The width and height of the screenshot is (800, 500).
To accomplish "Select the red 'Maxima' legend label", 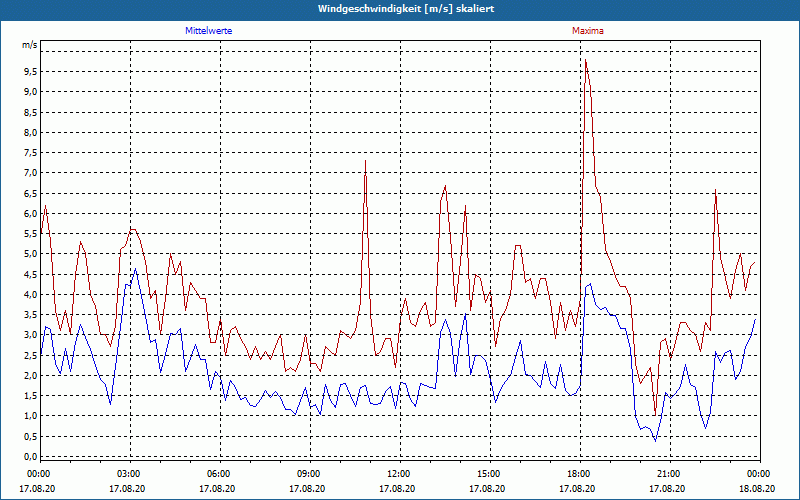I will tap(588, 31).
